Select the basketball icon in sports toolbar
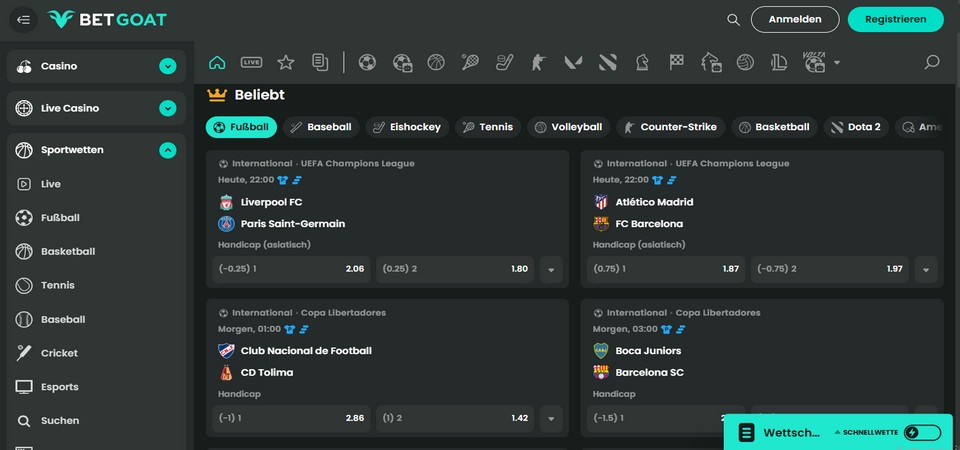Screen dimensions: 960x450 click(x=436, y=62)
